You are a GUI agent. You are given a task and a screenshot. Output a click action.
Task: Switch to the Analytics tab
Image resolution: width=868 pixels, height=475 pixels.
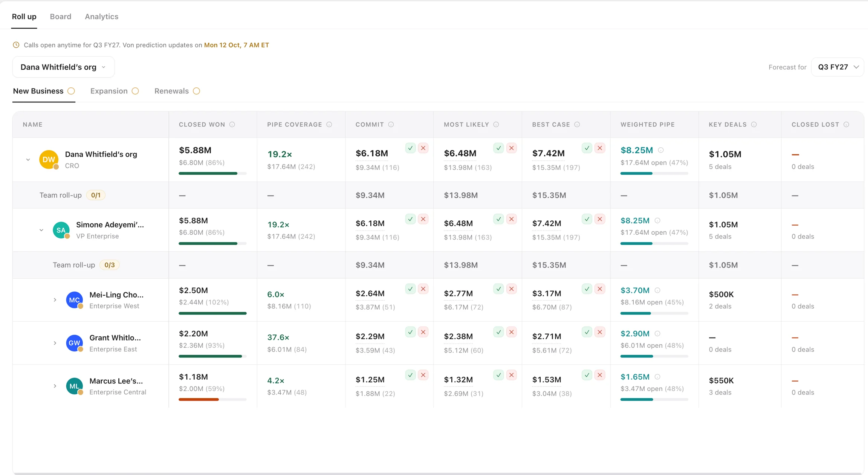pos(101,17)
